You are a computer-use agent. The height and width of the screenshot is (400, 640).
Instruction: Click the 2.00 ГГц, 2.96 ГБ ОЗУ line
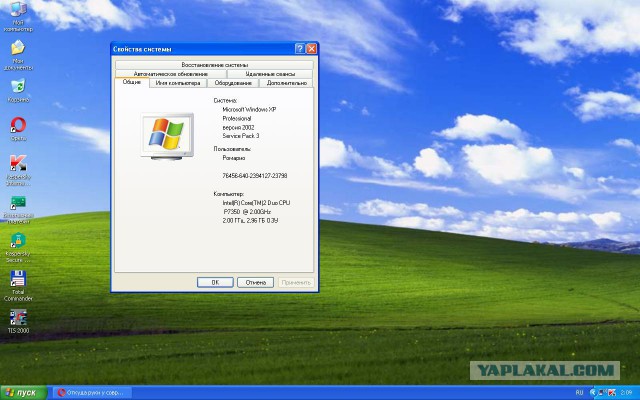click(x=250, y=220)
